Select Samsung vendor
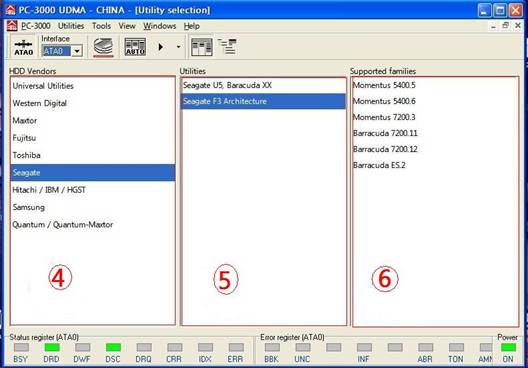The image size is (528, 368). coord(93,207)
